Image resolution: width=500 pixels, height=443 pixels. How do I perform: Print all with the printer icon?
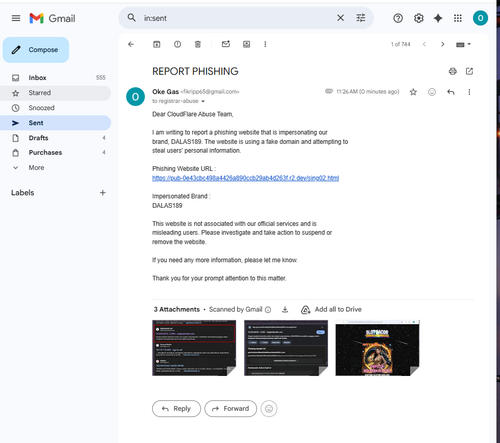point(453,71)
